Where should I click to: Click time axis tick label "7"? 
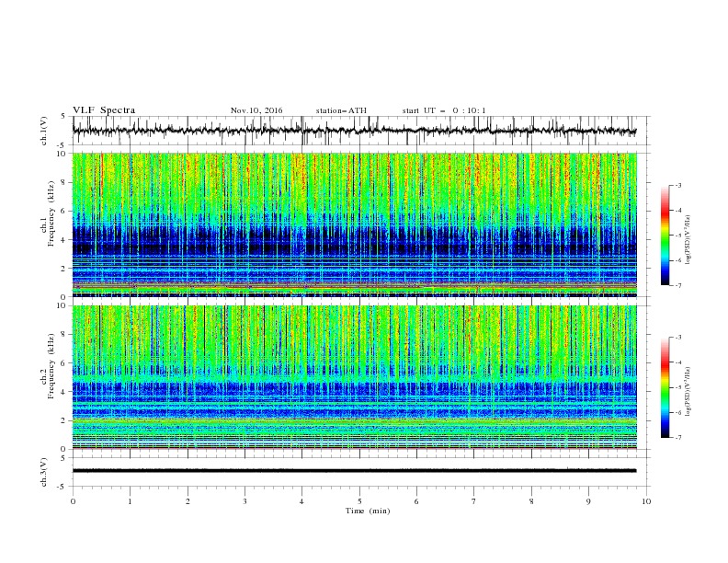pyautogui.click(x=474, y=501)
